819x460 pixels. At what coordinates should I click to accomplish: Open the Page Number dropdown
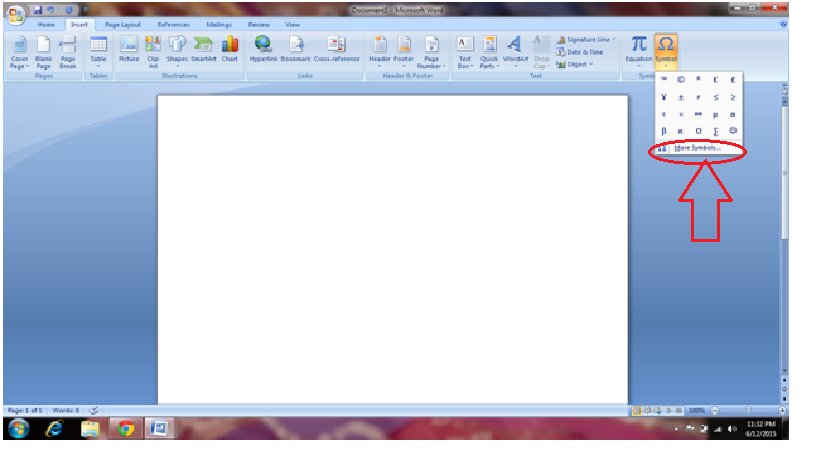pyautogui.click(x=431, y=52)
